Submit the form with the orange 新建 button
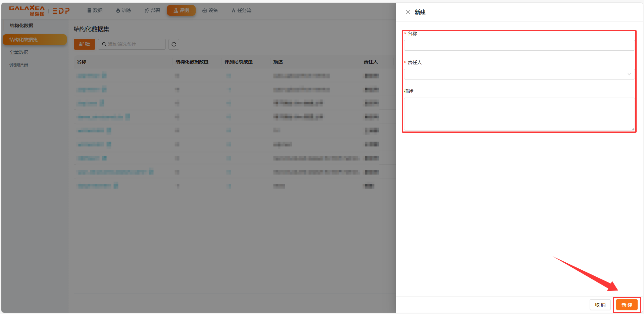The width and height of the screenshot is (644, 314). point(627,305)
